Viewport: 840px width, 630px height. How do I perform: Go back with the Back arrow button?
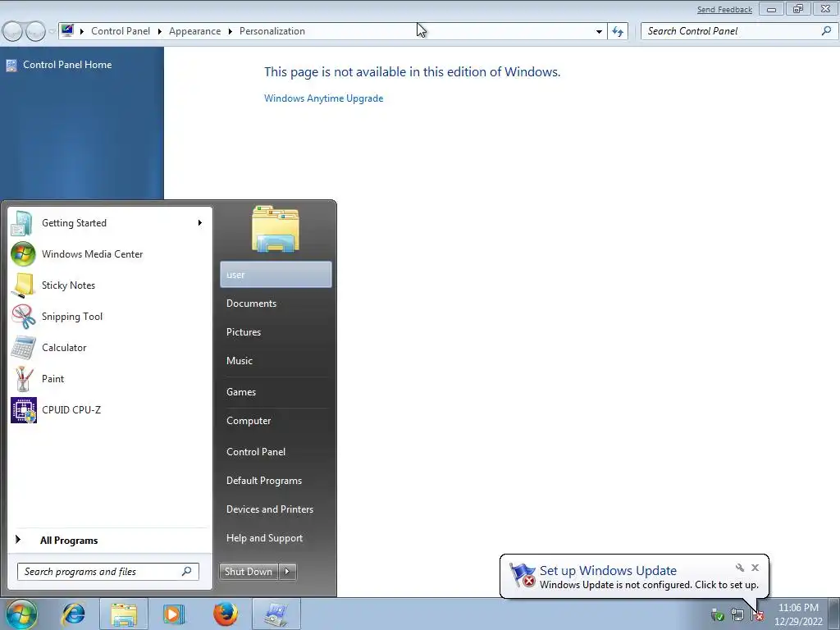(x=12, y=31)
